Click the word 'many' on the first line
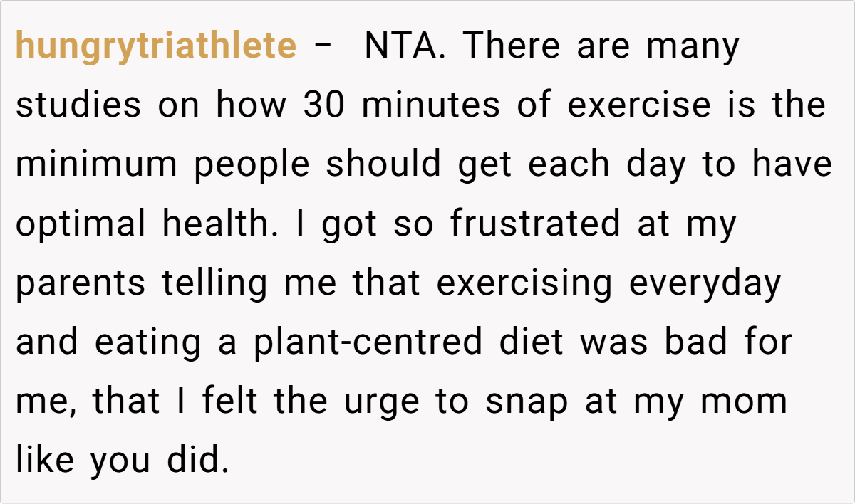This screenshot has width=855, height=504. click(693, 47)
